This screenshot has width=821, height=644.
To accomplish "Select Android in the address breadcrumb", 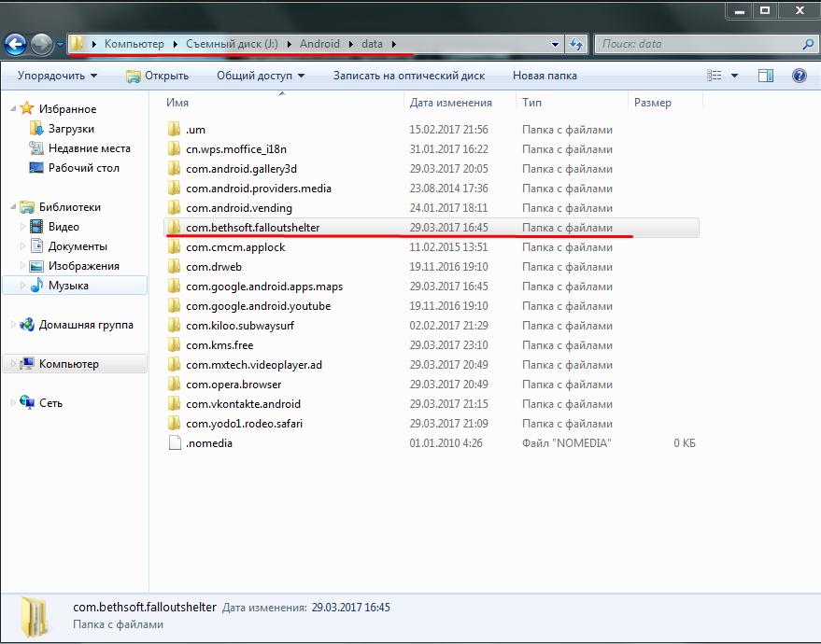I will click(319, 44).
